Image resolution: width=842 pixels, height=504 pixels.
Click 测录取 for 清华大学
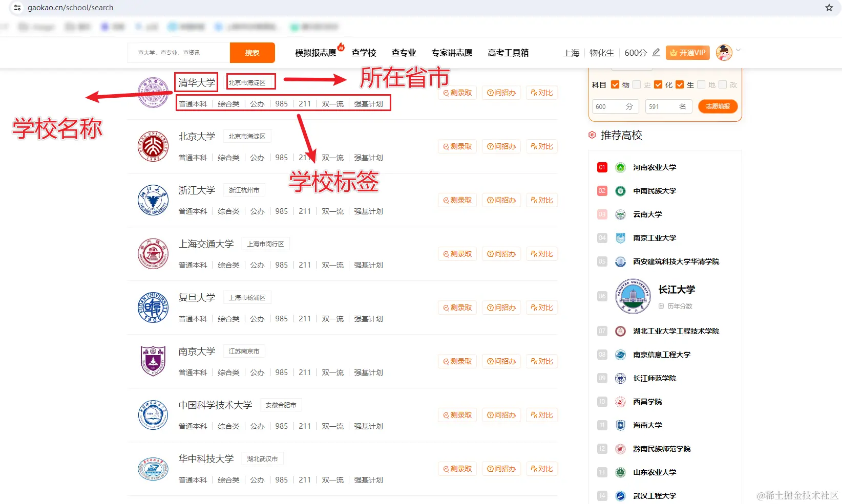457,93
